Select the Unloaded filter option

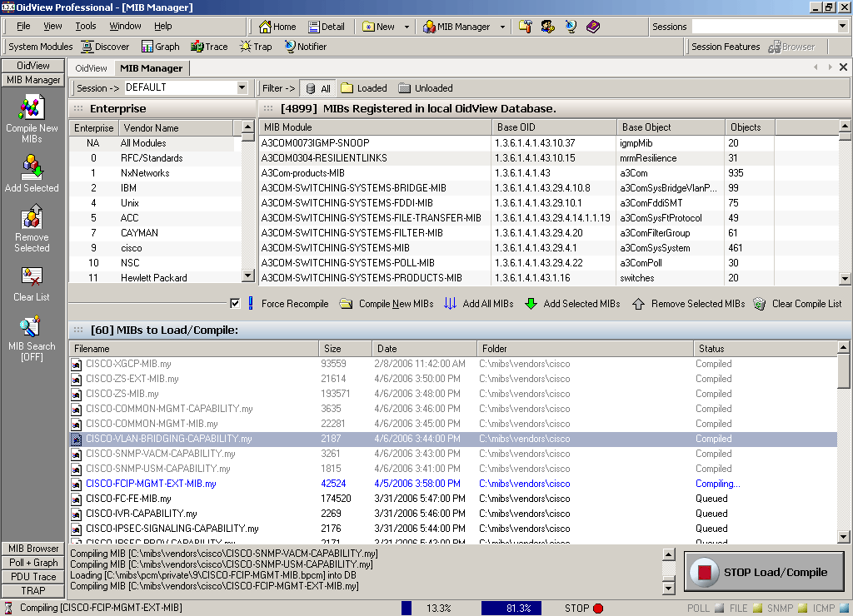pyautogui.click(x=425, y=88)
